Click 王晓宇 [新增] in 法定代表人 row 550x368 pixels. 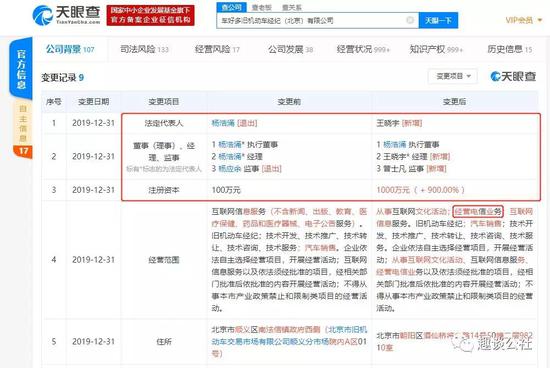coord(399,123)
